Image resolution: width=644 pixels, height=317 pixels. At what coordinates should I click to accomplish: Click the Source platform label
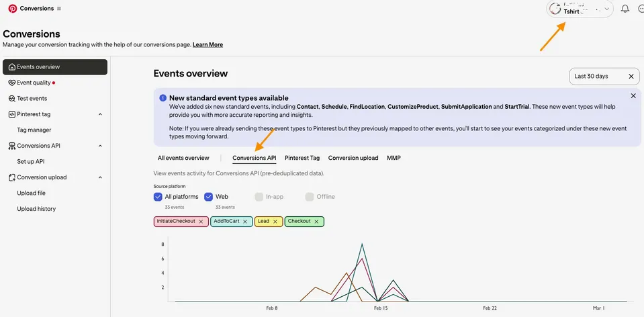click(169, 187)
